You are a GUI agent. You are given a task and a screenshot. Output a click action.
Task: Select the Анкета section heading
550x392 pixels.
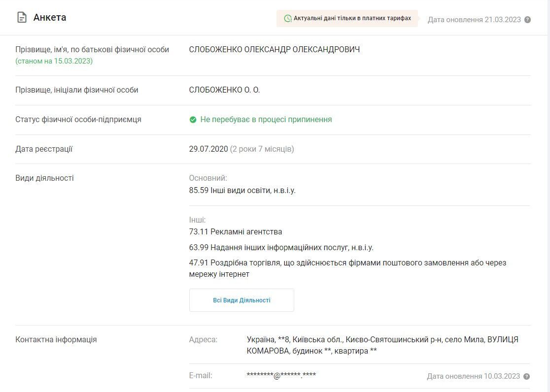coord(50,18)
